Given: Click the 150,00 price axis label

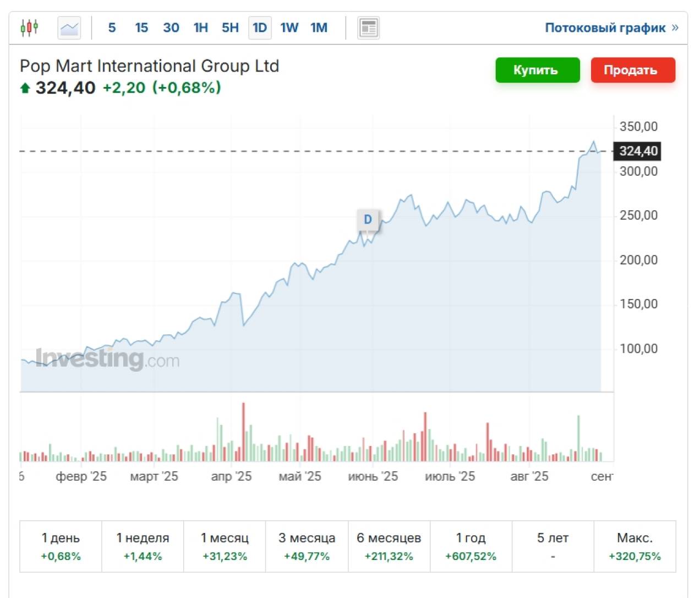Looking at the screenshot, I should tap(638, 304).
